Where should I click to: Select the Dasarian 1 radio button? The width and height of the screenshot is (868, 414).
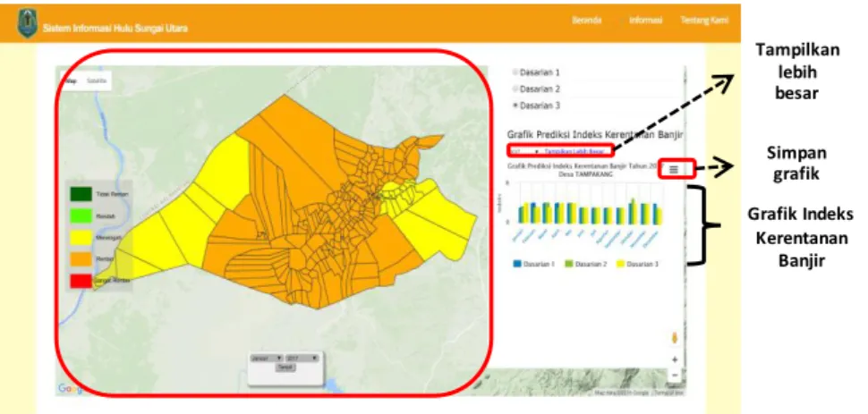point(515,72)
